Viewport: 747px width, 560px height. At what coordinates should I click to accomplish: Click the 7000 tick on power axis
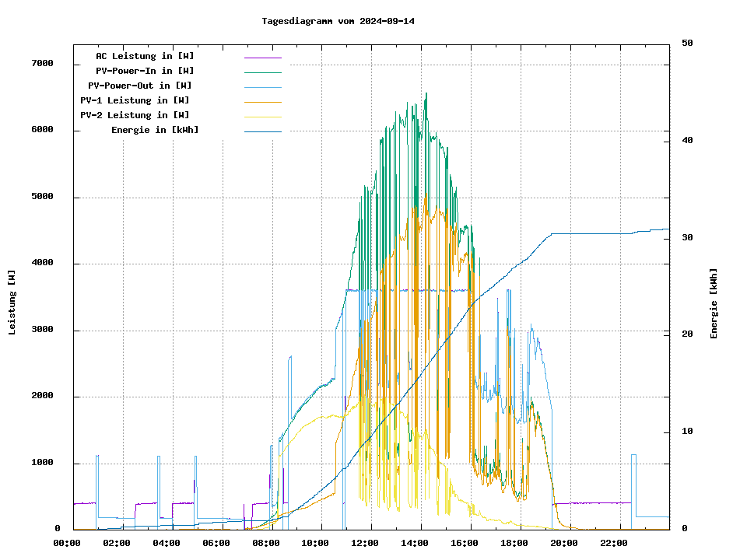point(42,63)
